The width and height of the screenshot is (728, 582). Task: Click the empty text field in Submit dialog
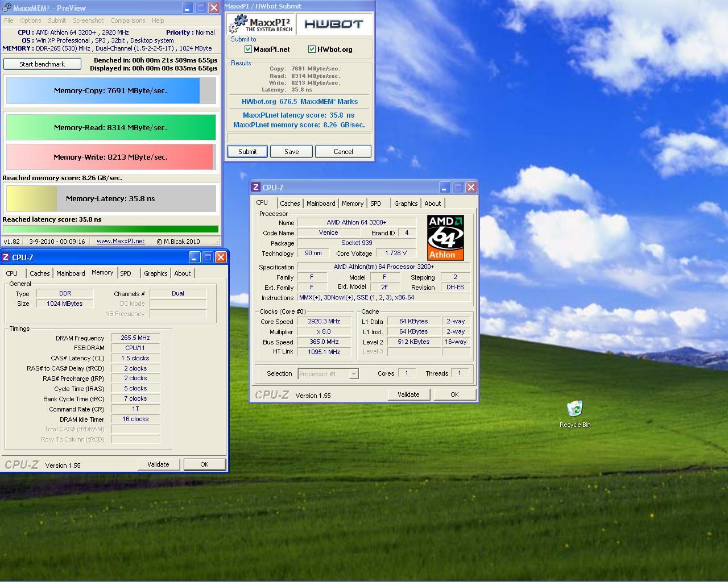299,138
